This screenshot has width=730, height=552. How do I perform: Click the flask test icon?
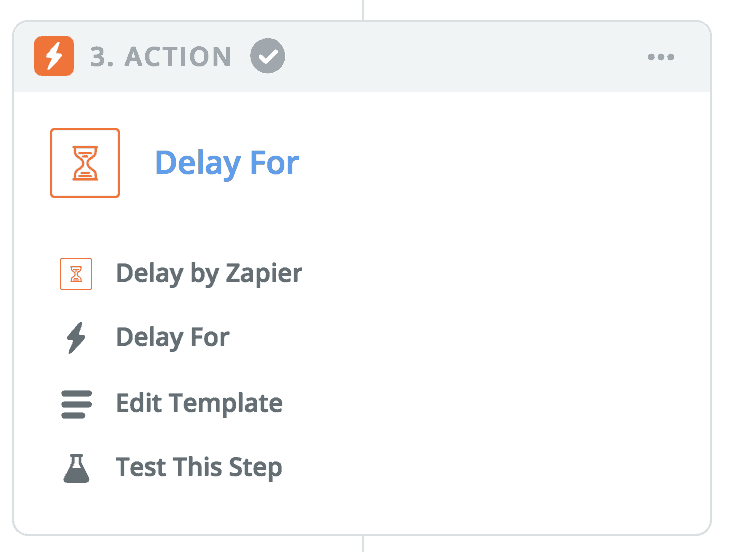click(76, 468)
